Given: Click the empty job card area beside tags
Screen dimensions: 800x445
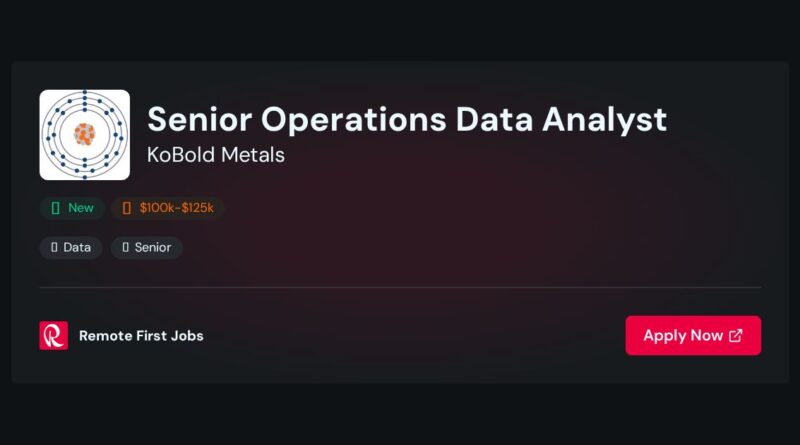Looking at the screenshot, I should click(x=459, y=230).
